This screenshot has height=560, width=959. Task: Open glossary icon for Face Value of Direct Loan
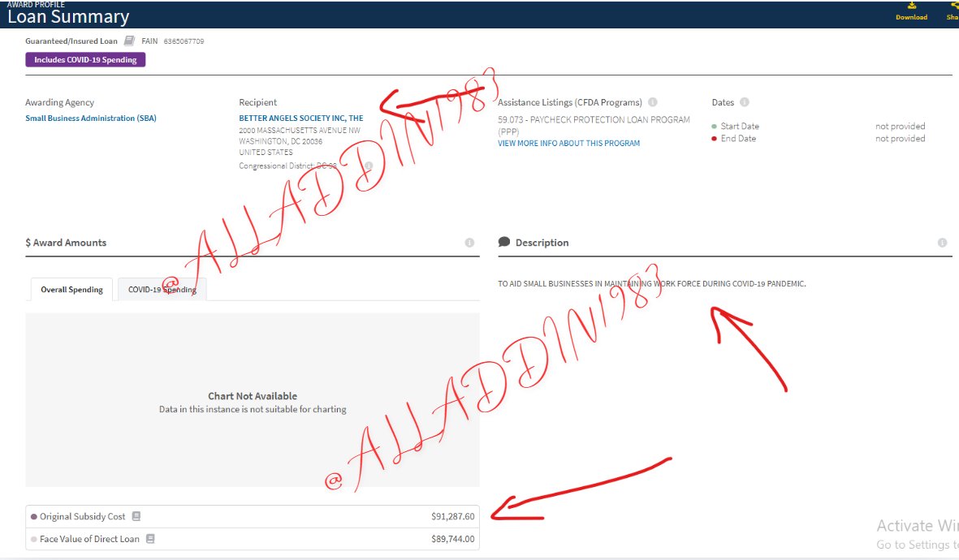tap(150, 539)
